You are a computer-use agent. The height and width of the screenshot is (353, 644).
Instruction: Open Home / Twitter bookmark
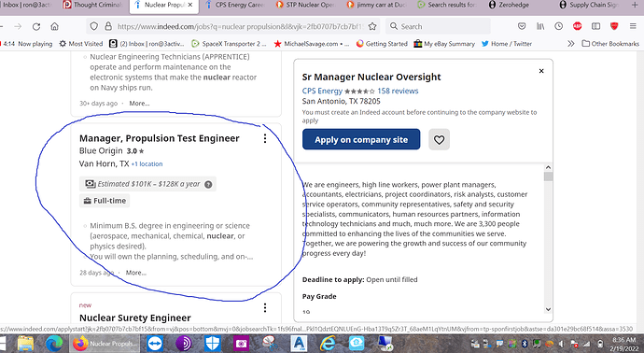(507, 44)
